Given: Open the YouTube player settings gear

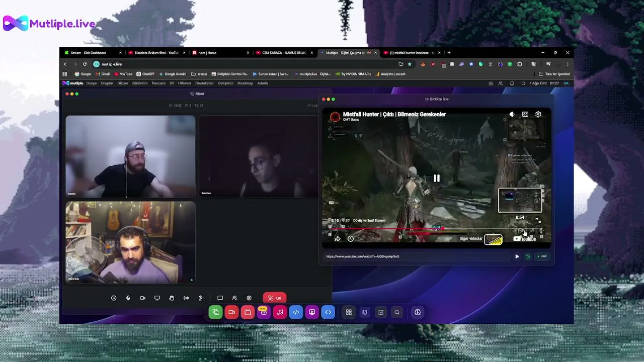Looking at the screenshot, I should point(538,115).
